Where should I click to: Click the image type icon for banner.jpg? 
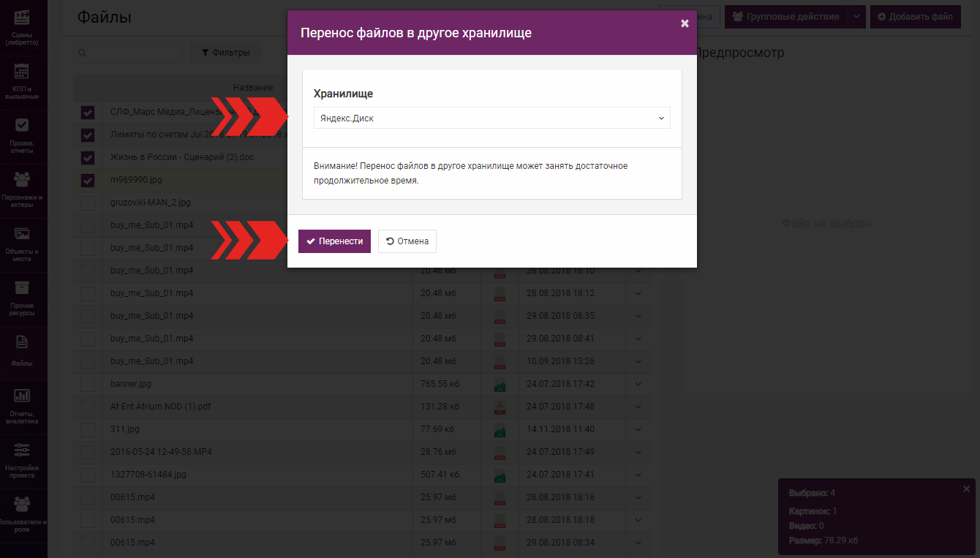coord(500,384)
